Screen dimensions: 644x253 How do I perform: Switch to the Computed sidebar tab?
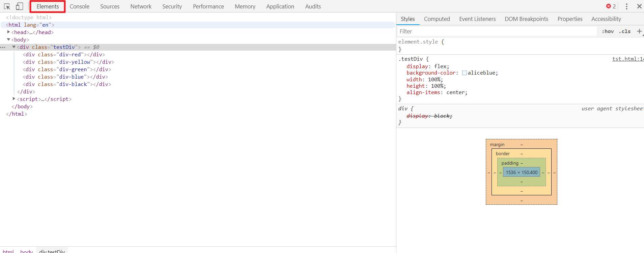437,19
